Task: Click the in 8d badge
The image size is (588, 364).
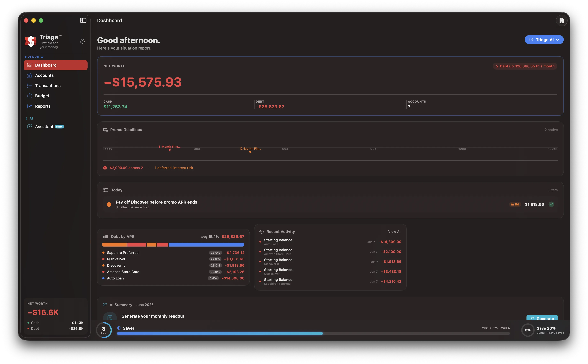Action: pyautogui.click(x=515, y=204)
